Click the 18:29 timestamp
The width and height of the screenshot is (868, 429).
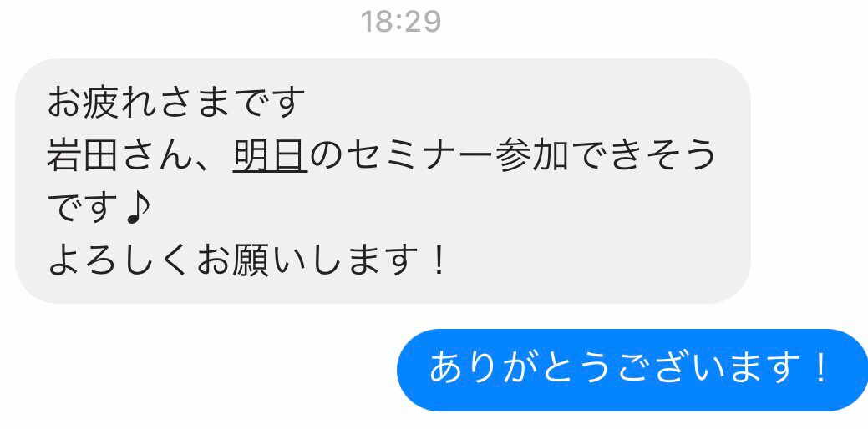click(401, 22)
